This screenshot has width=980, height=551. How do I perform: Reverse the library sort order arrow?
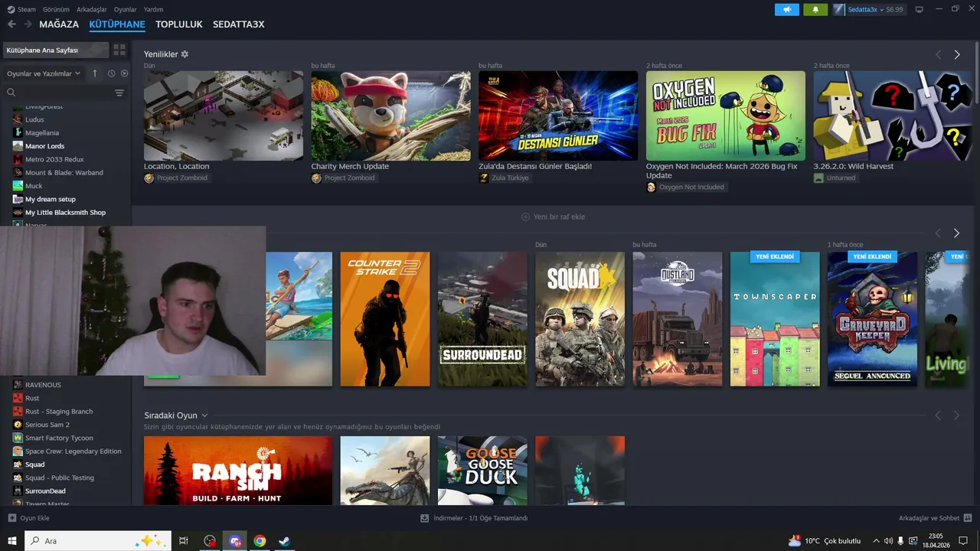coord(95,73)
